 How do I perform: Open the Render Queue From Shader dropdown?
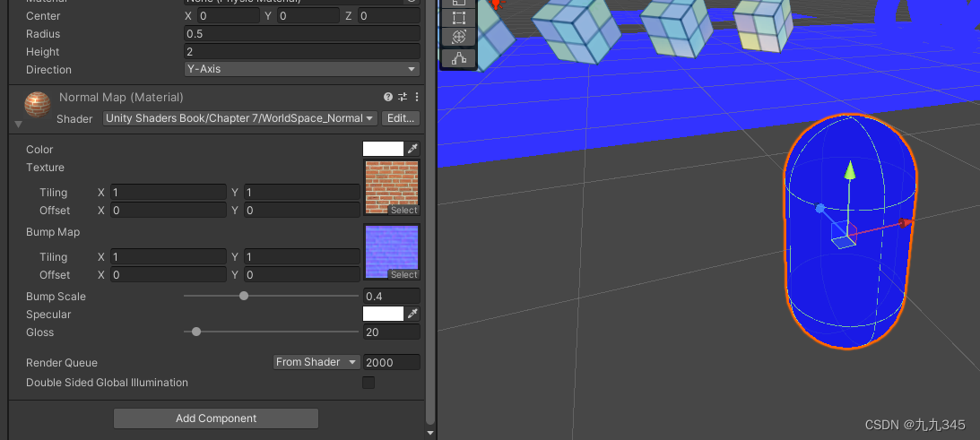click(317, 362)
